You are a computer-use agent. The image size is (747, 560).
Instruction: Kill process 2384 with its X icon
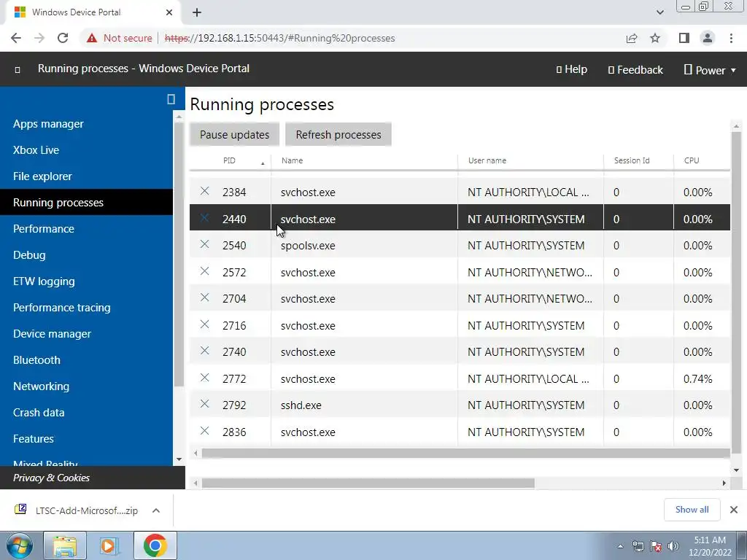pyautogui.click(x=204, y=191)
